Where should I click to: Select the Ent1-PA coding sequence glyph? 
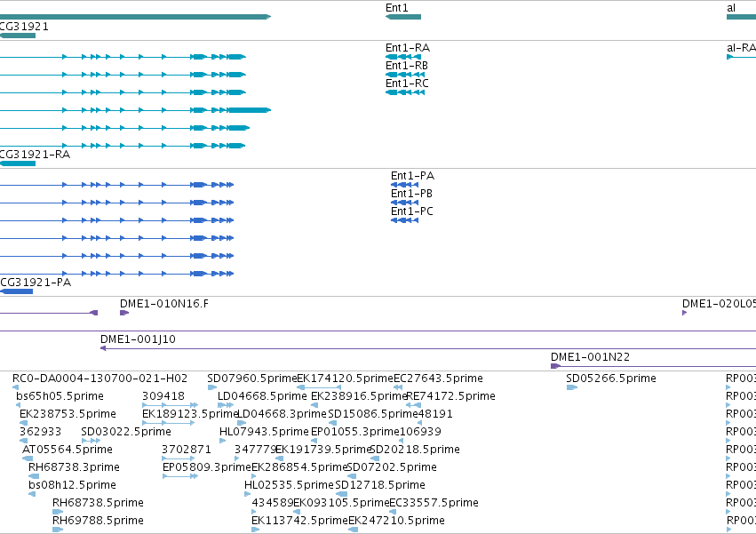click(404, 185)
